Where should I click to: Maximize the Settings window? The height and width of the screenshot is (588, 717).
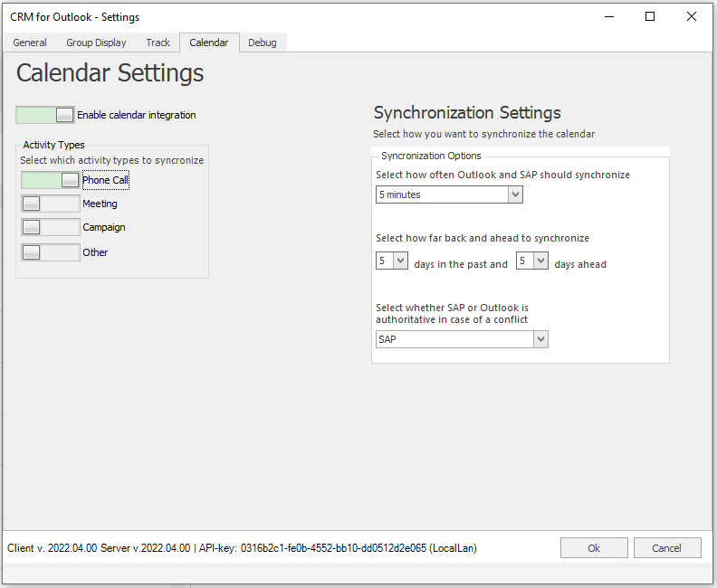click(650, 17)
